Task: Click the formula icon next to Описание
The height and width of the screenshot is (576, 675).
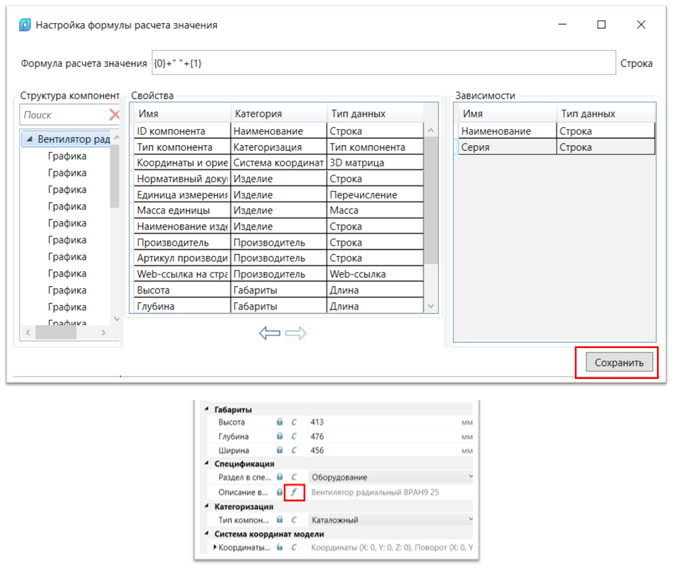Action: (x=294, y=493)
